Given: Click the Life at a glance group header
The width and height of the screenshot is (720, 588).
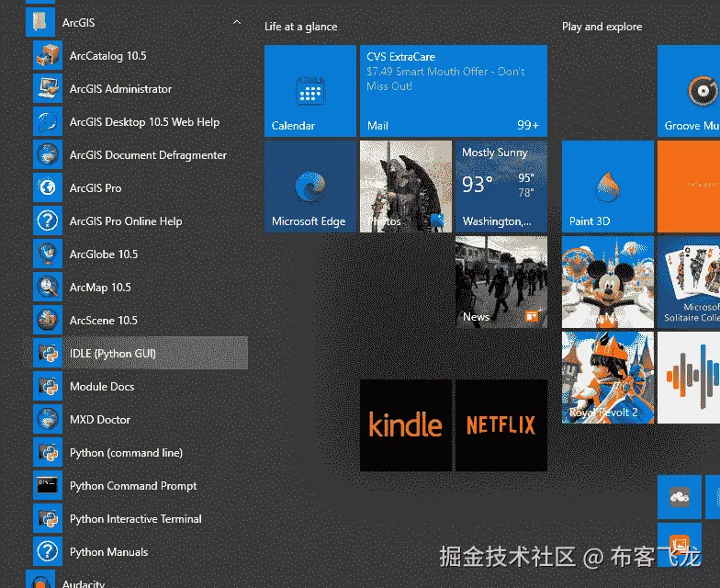Looking at the screenshot, I should pyautogui.click(x=301, y=27).
